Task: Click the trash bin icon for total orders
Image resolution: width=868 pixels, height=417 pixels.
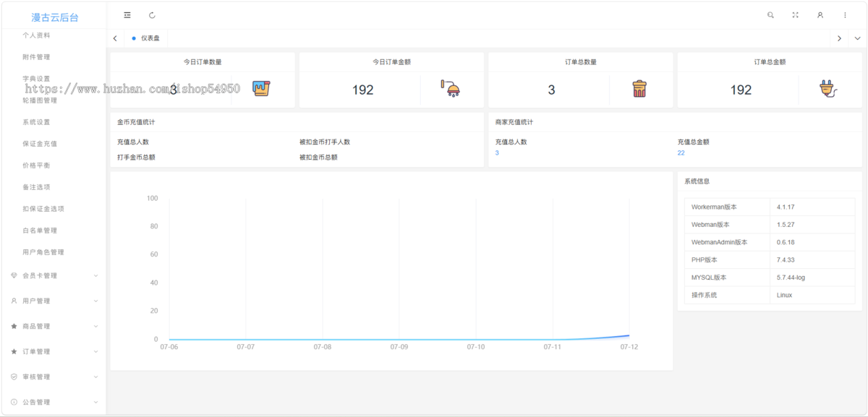Action: [x=639, y=89]
